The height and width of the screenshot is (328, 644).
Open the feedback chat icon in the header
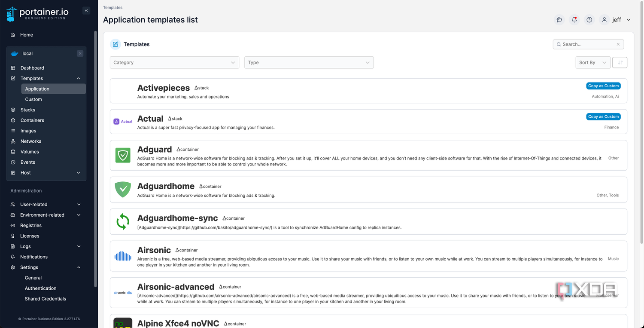559,20
